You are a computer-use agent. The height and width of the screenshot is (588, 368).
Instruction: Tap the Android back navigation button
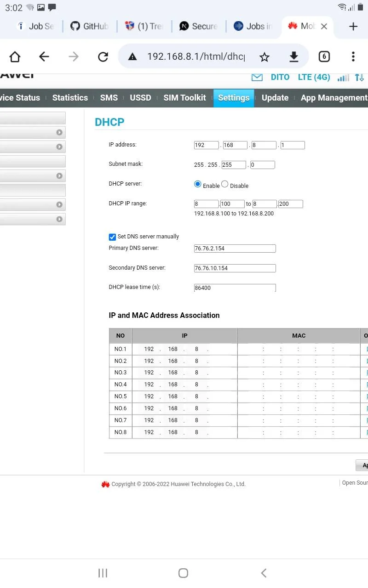tap(264, 573)
